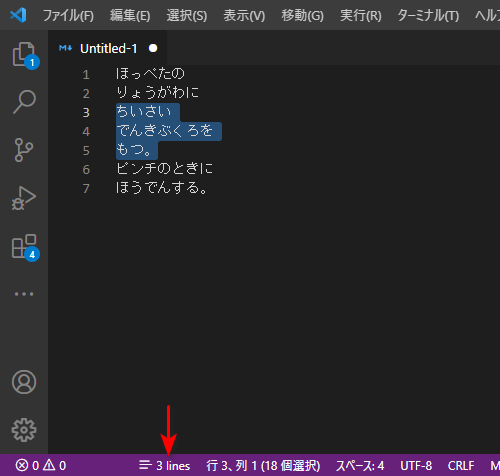Select the Untitled-1 editor tab
Image resolution: width=500 pixels, height=476 pixels.
pos(108,48)
